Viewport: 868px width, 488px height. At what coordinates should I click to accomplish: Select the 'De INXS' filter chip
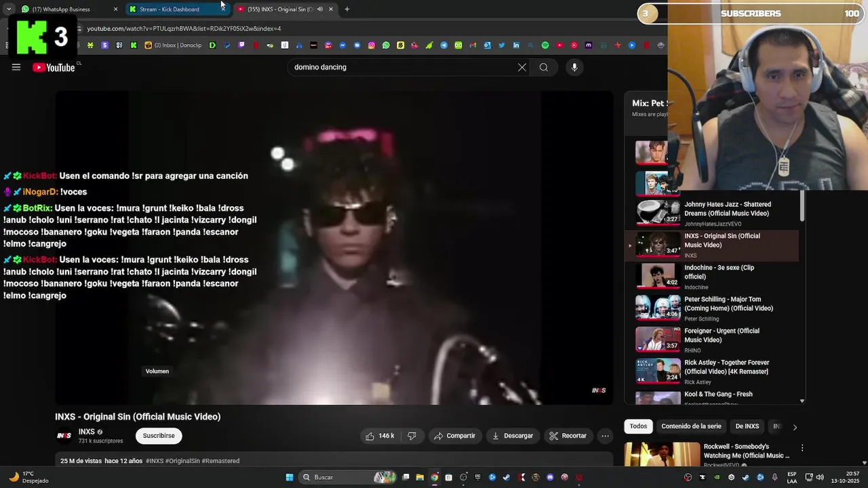747,426
